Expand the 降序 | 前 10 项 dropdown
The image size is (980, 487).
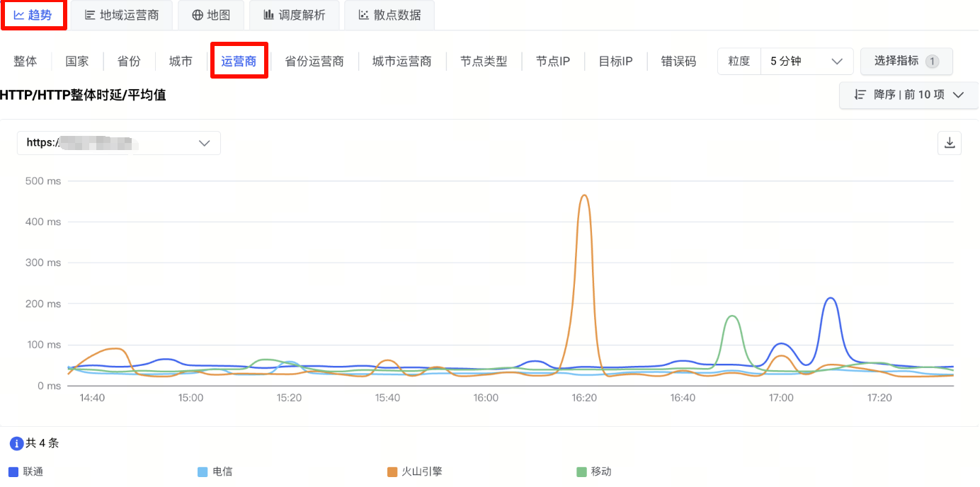point(908,95)
